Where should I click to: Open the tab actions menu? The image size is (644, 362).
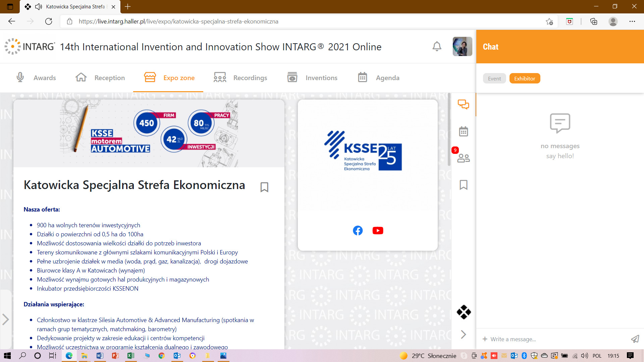click(x=10, y=6)
